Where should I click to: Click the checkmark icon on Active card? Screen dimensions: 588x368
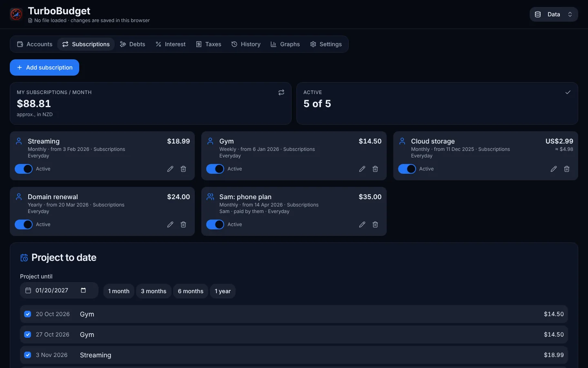coord(568,92)
